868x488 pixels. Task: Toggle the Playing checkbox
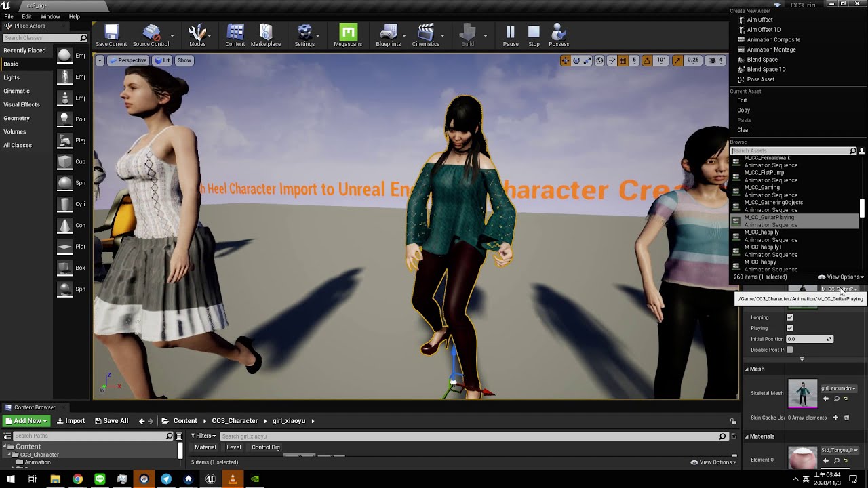(x=789, y=328)
